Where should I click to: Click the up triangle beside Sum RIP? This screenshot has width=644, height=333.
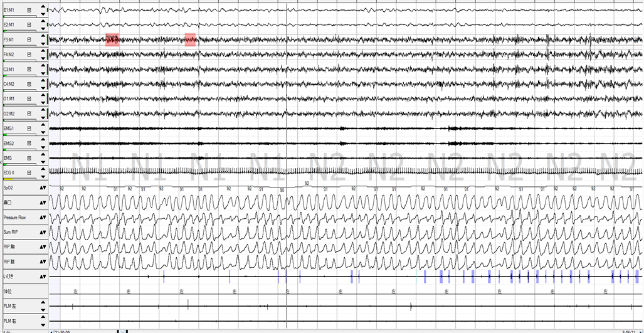coord(41,232)
